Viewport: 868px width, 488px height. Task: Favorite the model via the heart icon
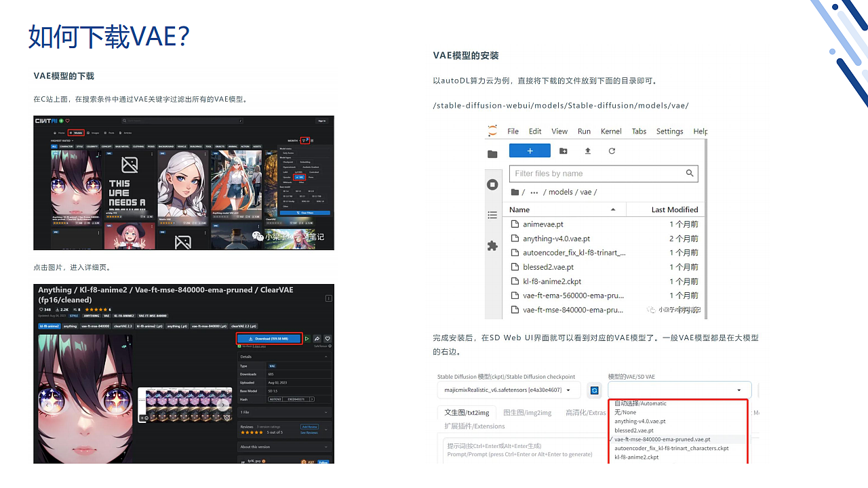[328, 339]
